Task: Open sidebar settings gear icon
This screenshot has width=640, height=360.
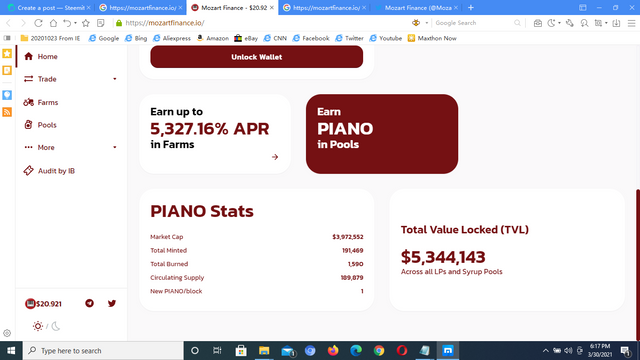Action: [x=7, y=333]
